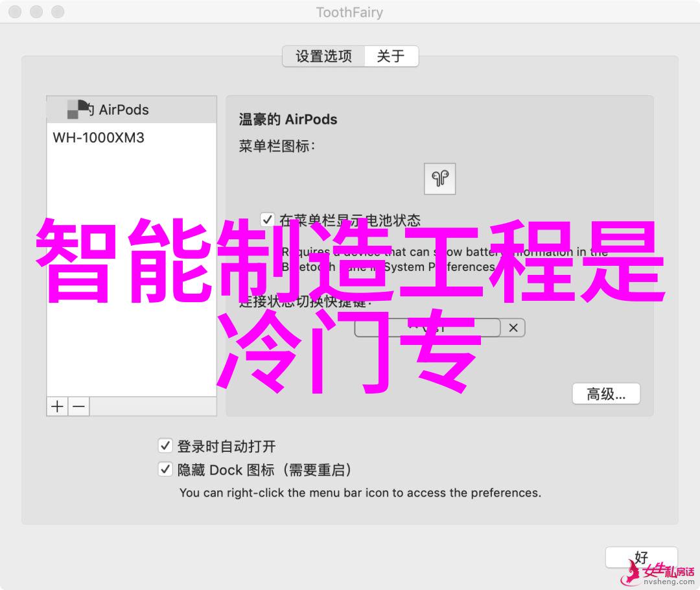This screenshot has width=700, height=590.
Task: Minimize the ToothFairy window
Action: point(36,12)
